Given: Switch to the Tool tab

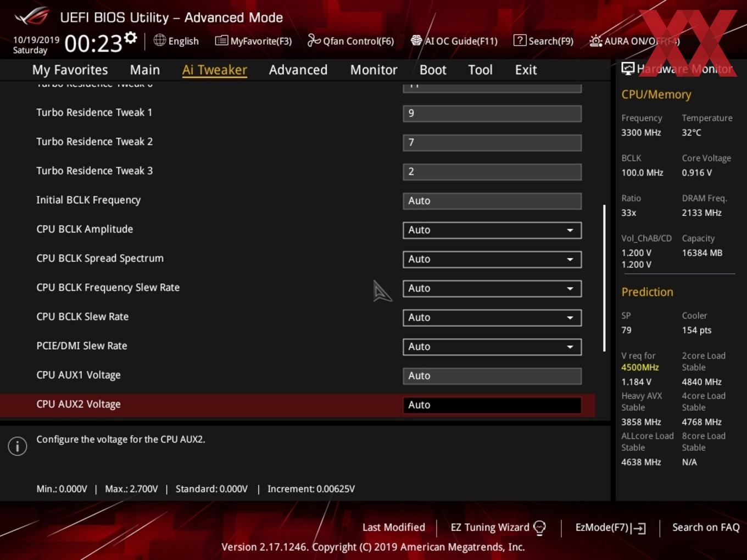Looking at the screenshot, I should point(480,70).
